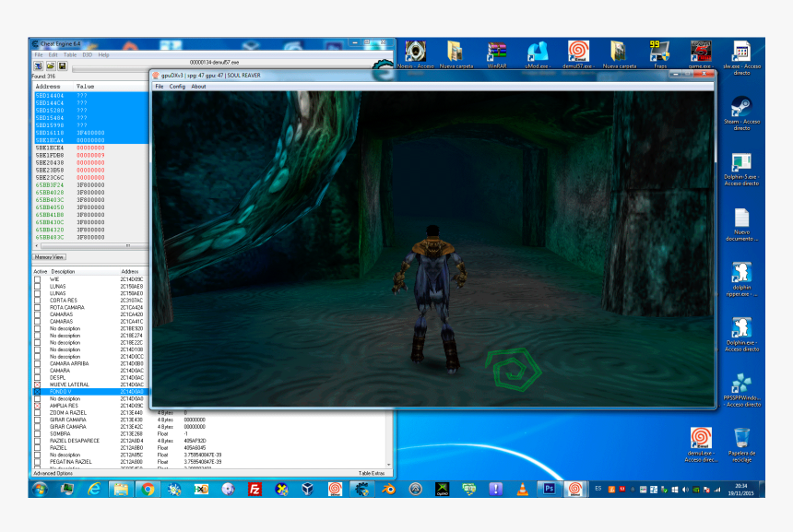Screen dimensions: 793x532
Task: Click Windows Start button
Action: tap(40, 489)
